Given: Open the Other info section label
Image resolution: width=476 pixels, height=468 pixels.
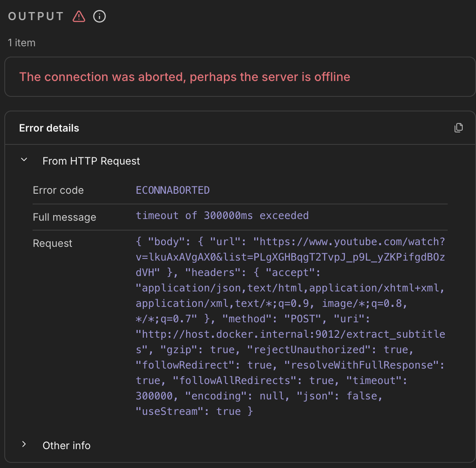Looking at the screenshot, I should click(66, 446).
